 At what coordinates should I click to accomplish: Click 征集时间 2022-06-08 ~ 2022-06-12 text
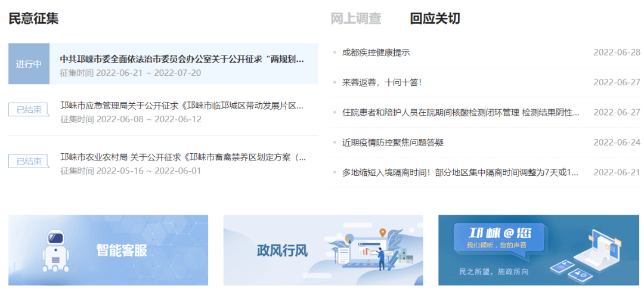131,119
